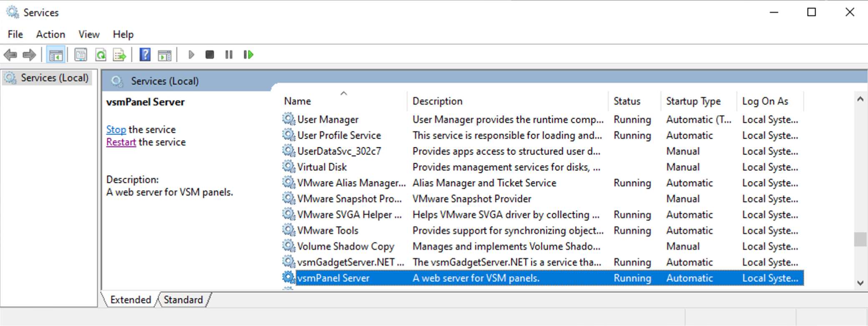Screen dimensions: 868x326
Task: Click the Refresh toolbar icon
Action: (100, 55)
